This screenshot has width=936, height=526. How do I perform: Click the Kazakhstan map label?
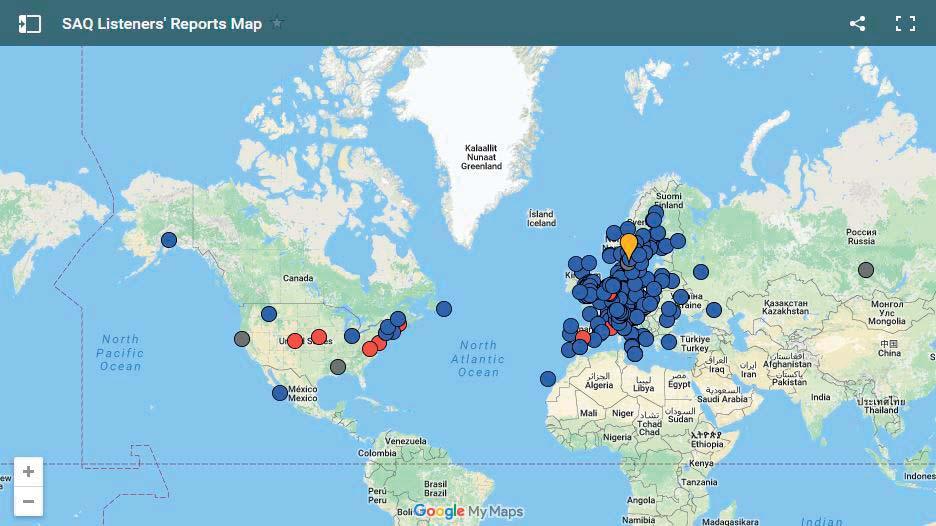click(x=786, y=307)
